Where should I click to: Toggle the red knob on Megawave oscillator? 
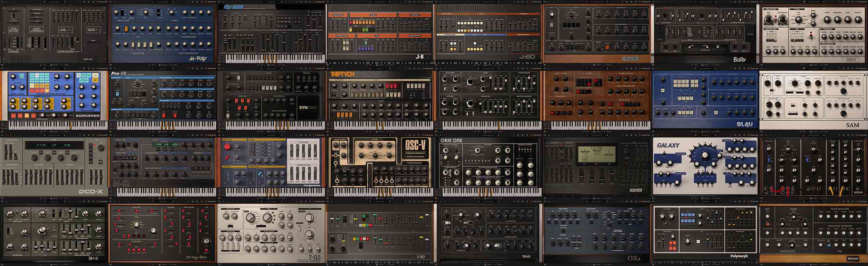(x=227, y=147)
